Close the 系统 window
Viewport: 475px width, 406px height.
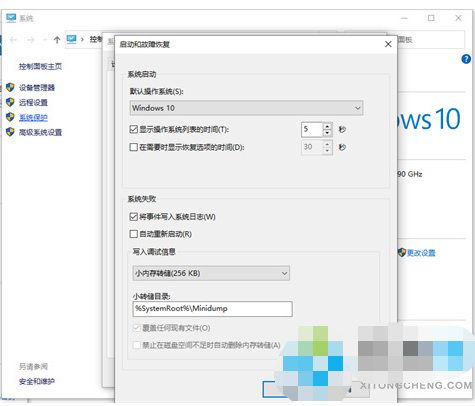pos(459,18)
